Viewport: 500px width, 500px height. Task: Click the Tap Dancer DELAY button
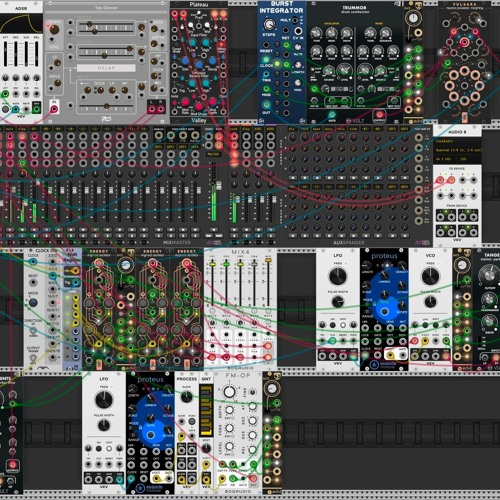[x=106, y=68]
